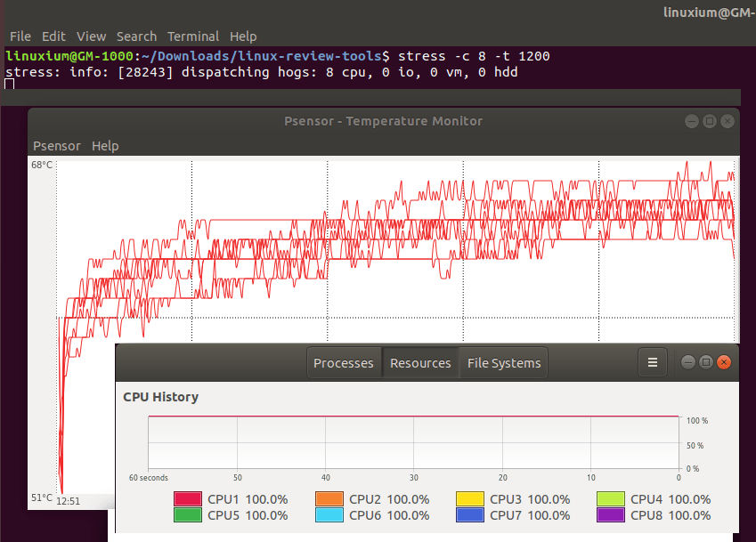Viewport: 756px width, 542px height.
Task: Click the CPU History usage graph
Action: pyautogui.click(x=414, y=441)
